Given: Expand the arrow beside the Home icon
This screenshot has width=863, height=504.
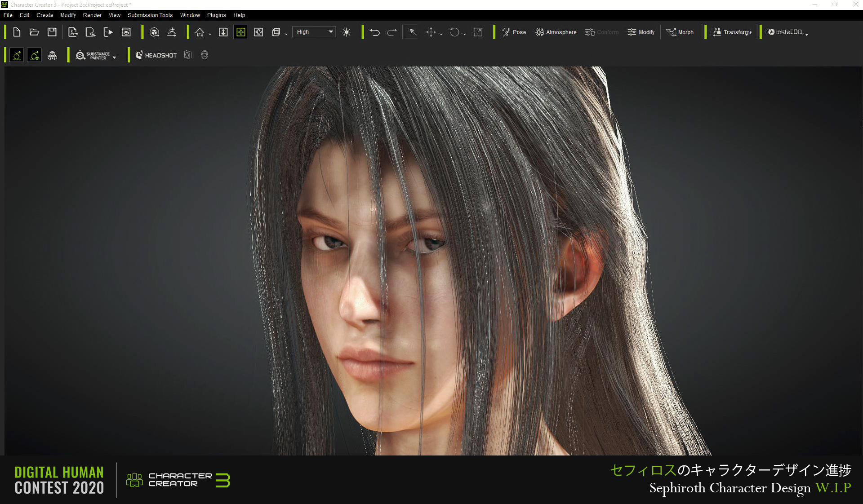Looking at the screenshot, I should point(210,35).
